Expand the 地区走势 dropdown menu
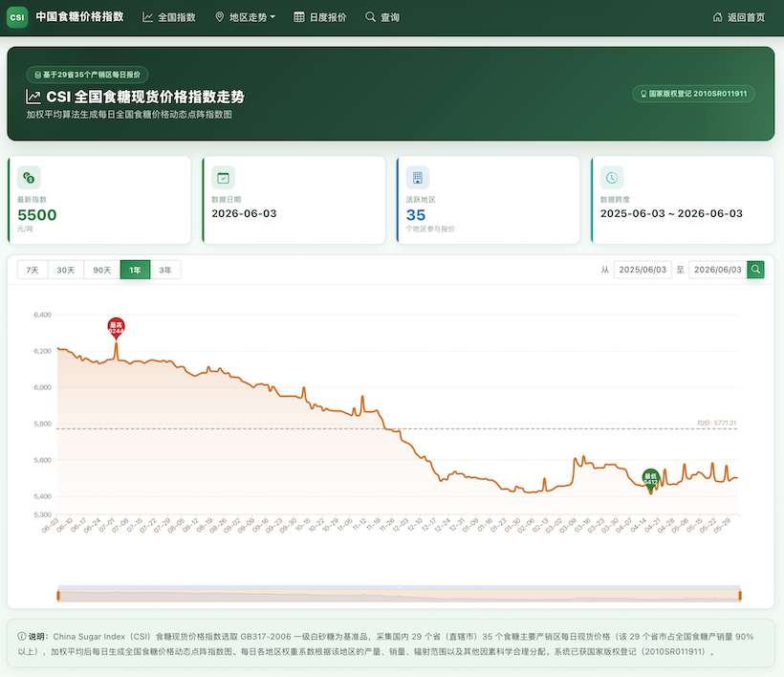 (x=245, y=17)
